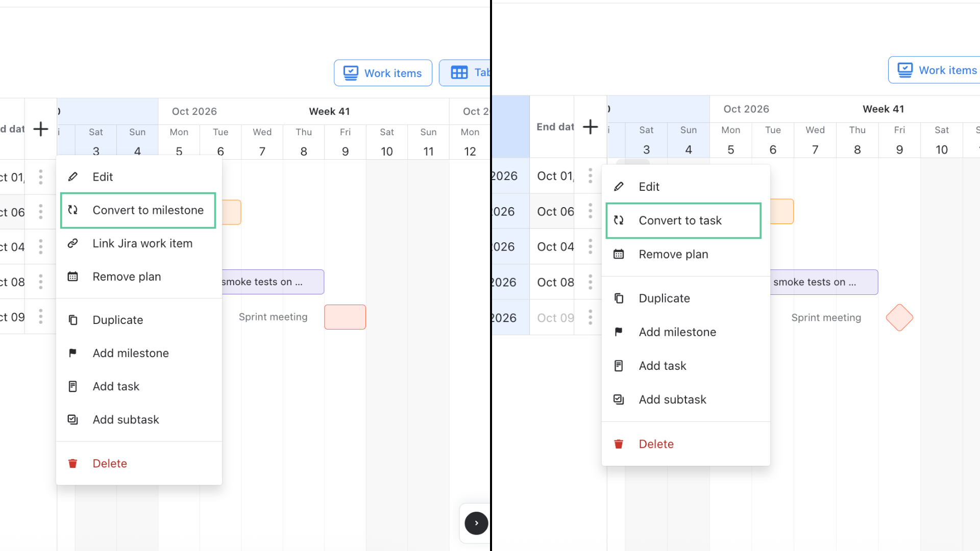Open the right panel Work items button
Viewport: 980px width, 551px height.
(x=935, y=70)
